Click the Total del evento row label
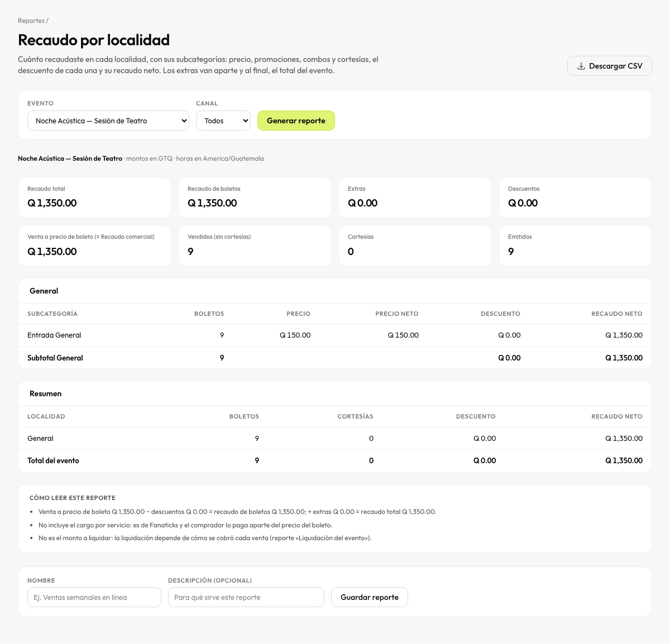This screenshot has width=670, height=644. click(53, 460)
